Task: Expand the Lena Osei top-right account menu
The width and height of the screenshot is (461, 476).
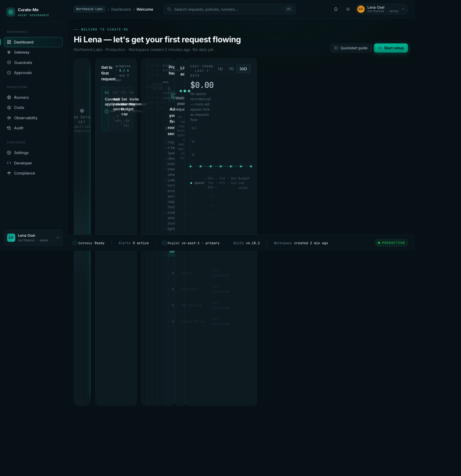Action: point(381,9)
